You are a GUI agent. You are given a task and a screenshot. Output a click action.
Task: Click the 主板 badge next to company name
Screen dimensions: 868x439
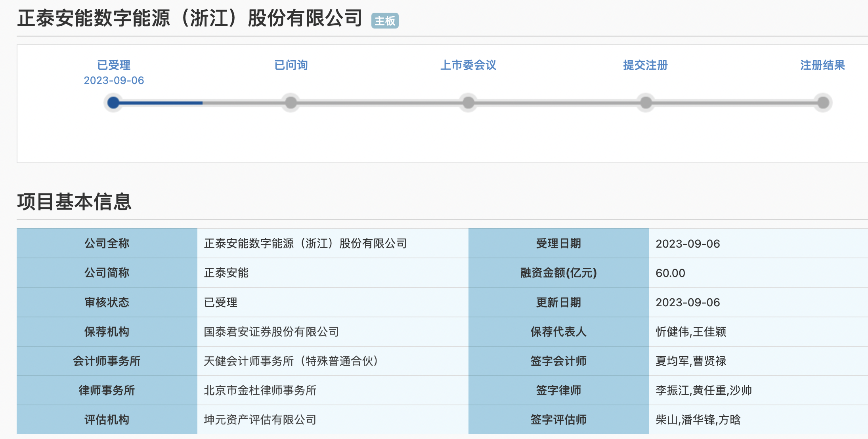coord(385,21)
